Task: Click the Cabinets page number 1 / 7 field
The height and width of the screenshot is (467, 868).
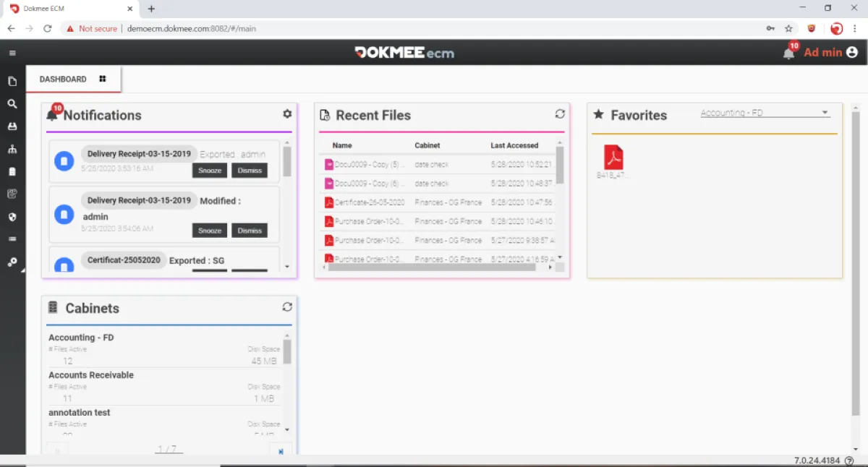Action: tap(169, 450)
